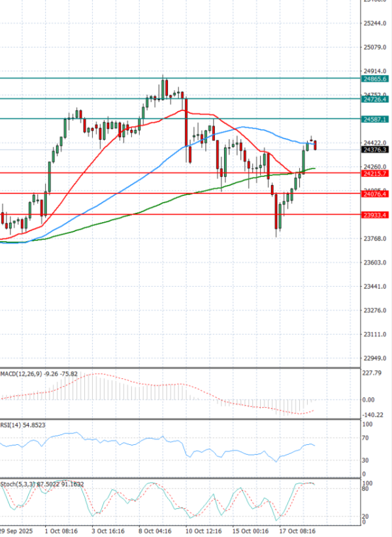Select the 8 Oct 04:16 date marker

[x=154, y=532]
